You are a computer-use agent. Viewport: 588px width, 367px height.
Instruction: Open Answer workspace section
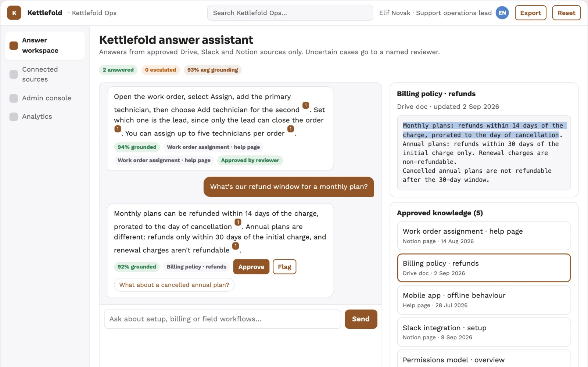pos(45,46)
